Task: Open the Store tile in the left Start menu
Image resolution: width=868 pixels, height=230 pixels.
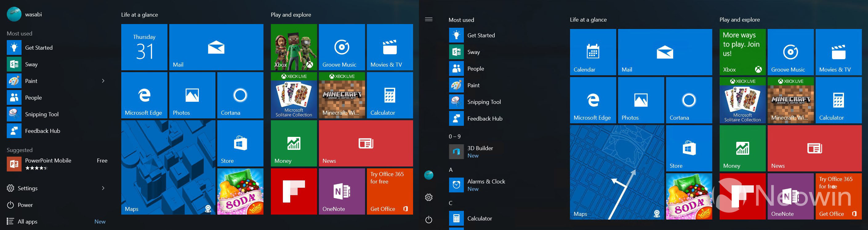Action: coord(240,143)
